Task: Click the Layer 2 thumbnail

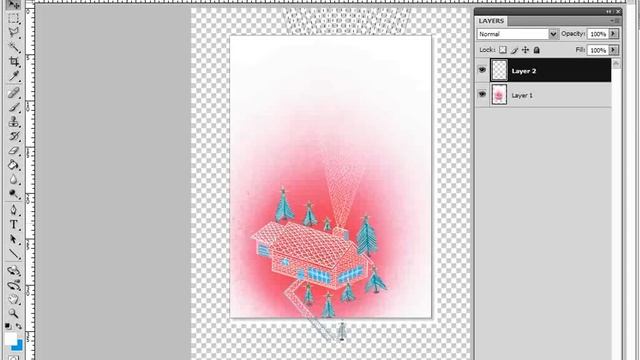Action: point(499,70)
